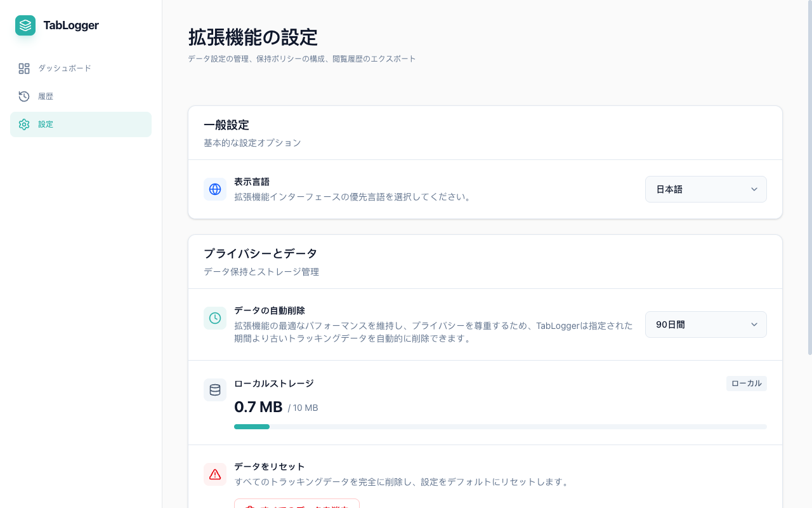The width and height of the screenshot is (812, 508).
Task: Click the 0.7 MB storage value
Action: click(x=258, y=407)
